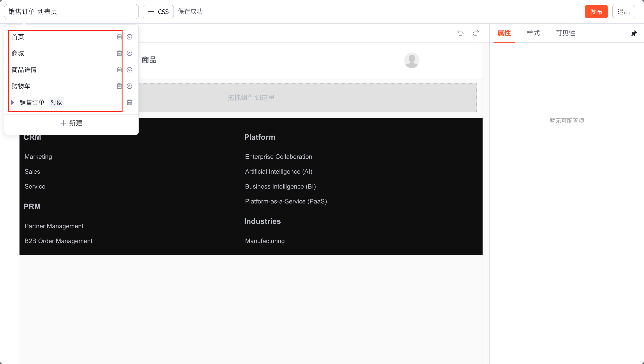Collapse the page name dropdown field
The image size is (644, 364).
[71, 12]
